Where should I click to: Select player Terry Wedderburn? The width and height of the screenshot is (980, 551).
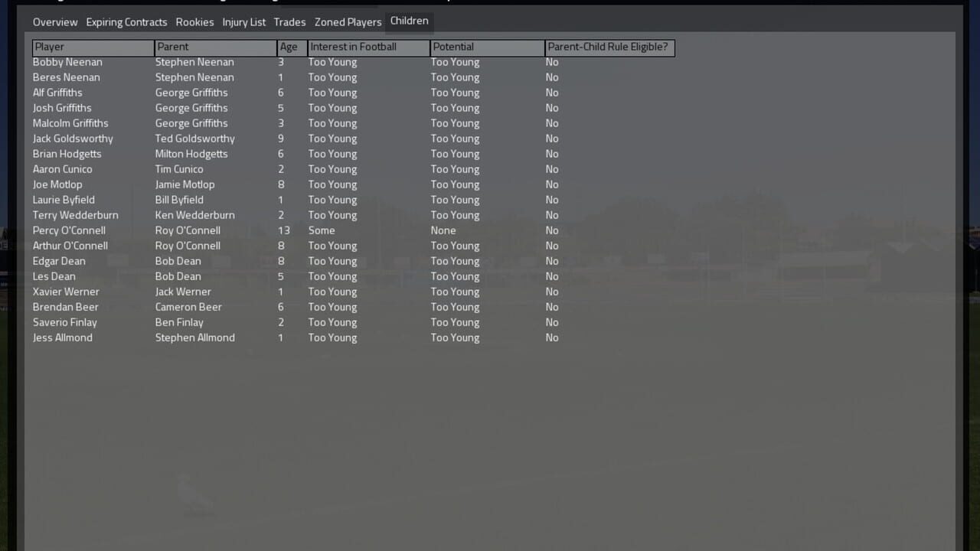click(x=76, y=215)
